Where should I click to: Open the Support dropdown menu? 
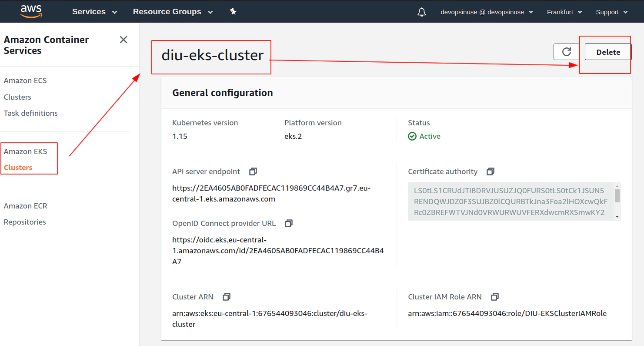click(x=611, y=12)
